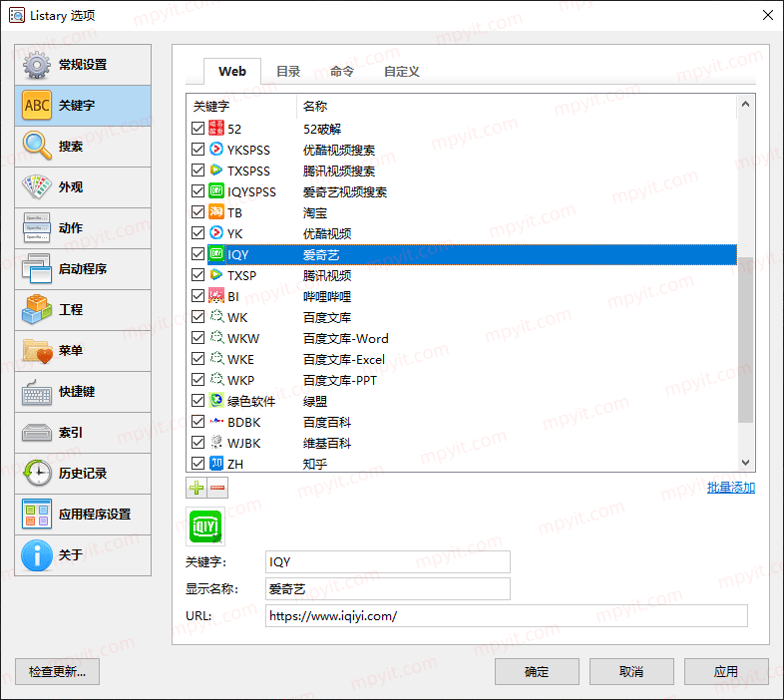This screenshot has height=700, width=784.
Task: Click the Baidu Baike icon beside BDBK
Action: point(216,422)
